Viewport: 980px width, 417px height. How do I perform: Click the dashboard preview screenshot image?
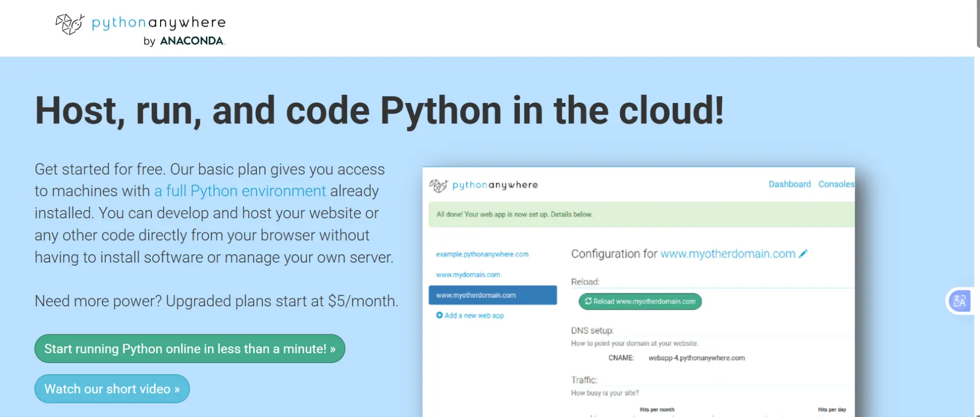638,292
